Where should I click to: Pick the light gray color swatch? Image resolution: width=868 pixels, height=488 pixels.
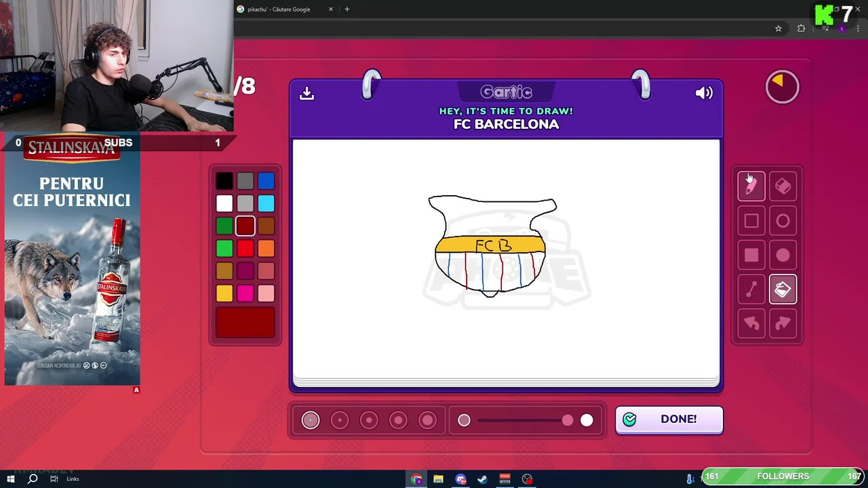(x=245, y=203)
